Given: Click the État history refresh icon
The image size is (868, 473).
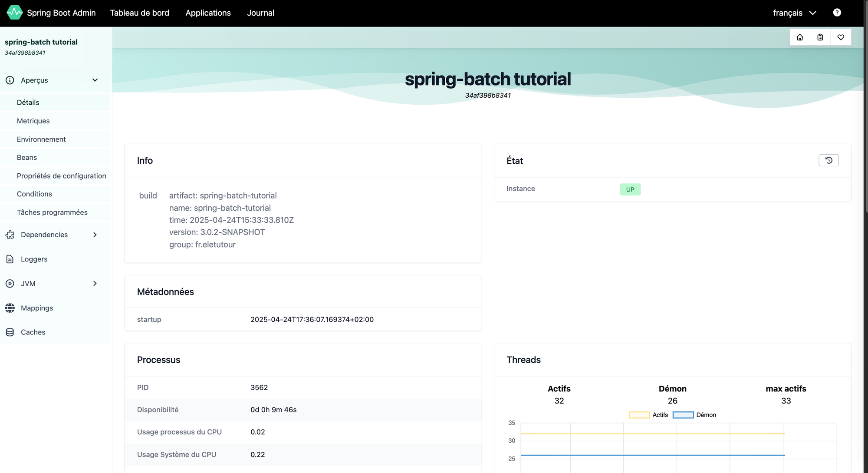Looking at the screenshot, I should [829, 160].
